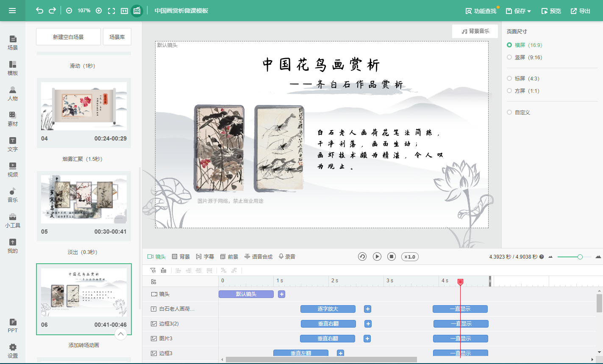Image resolution: width=603 pixels, height=364 pixels.
Task: Open the 模板 templates sidebar panel
Action: pos(13,68)
